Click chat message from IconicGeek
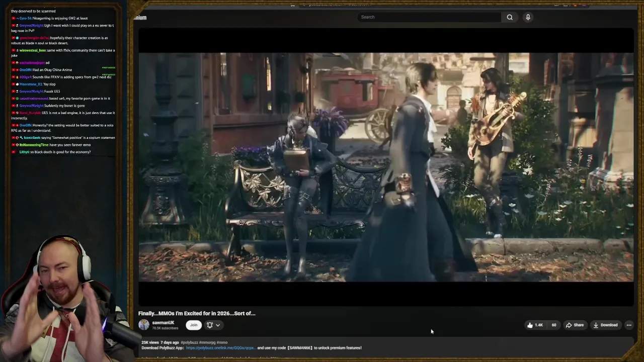 (63, 138)
